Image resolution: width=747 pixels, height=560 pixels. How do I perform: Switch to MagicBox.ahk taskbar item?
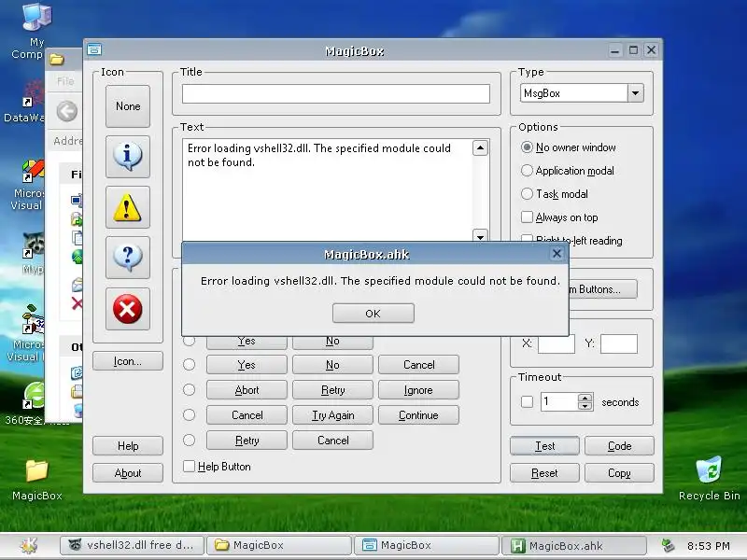[573, 545]
